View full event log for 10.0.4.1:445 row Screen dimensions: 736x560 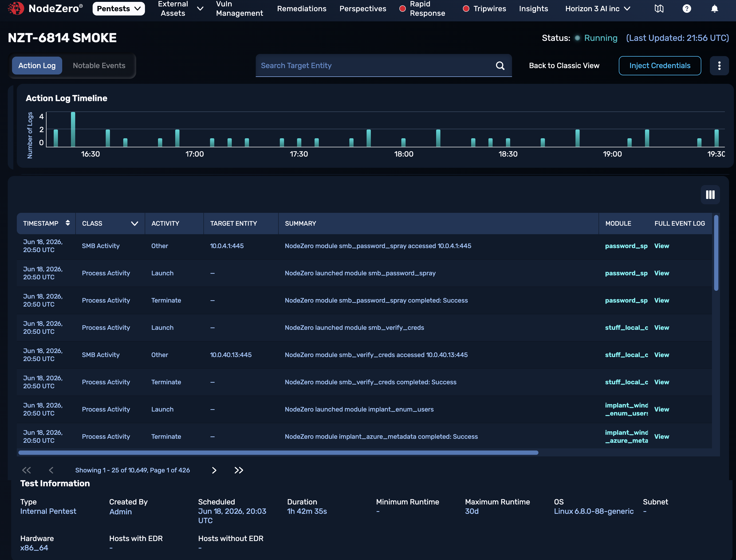tap(661, 246)
